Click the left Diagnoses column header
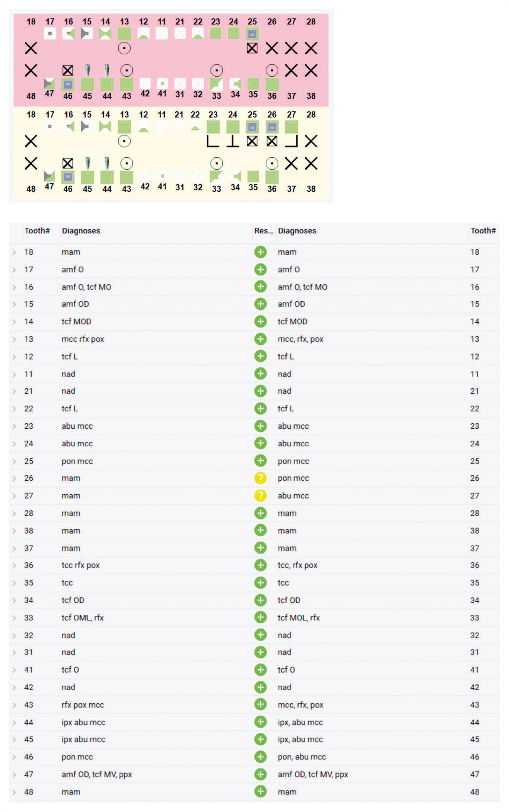The width and height of the screenshot is (509, 812). (x=81, y=231)
